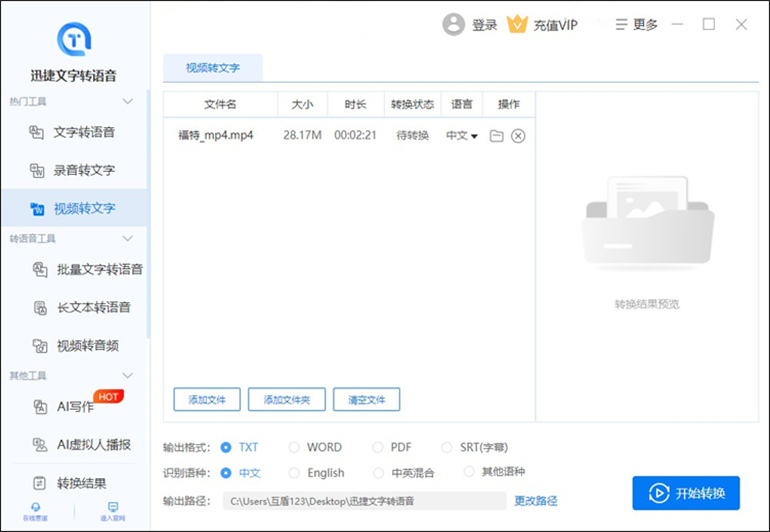Maximize the application window
The width and height of the screenshot is (770, 532).
709,24
